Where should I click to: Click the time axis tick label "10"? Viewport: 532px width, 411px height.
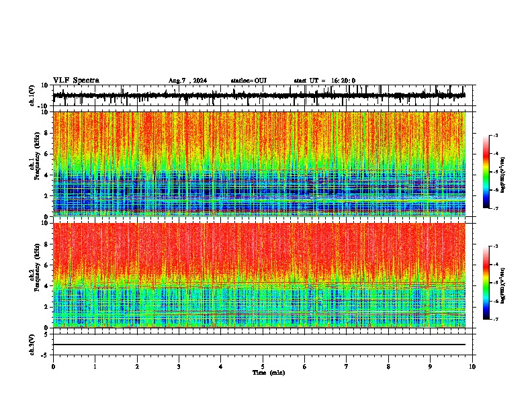pyautogui.click(x=472, y=367)
